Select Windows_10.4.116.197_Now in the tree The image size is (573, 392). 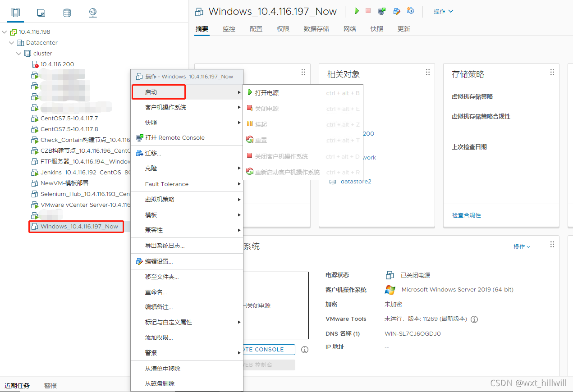click(x=79, y=227)
